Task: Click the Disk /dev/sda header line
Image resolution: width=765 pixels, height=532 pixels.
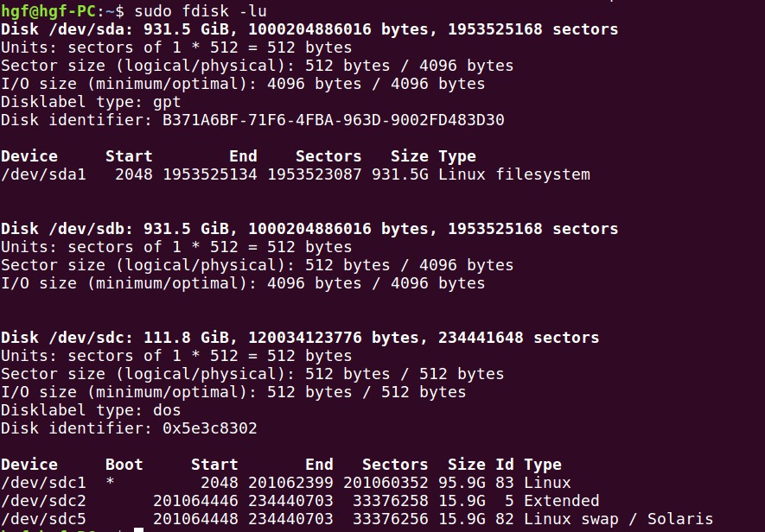Action: click(309, 29)
